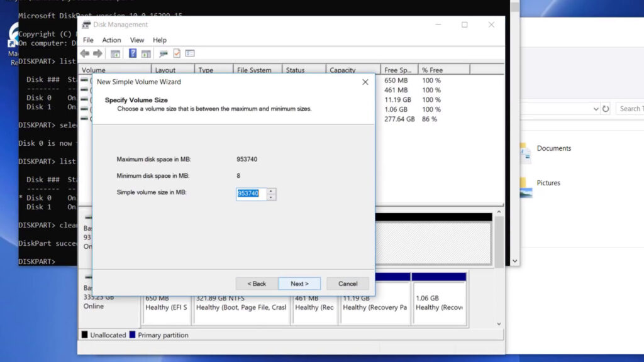The image size is (644, 362).
Task: Click the red checkmark sheet toolbar icon
Action: [x=177, y=53]
